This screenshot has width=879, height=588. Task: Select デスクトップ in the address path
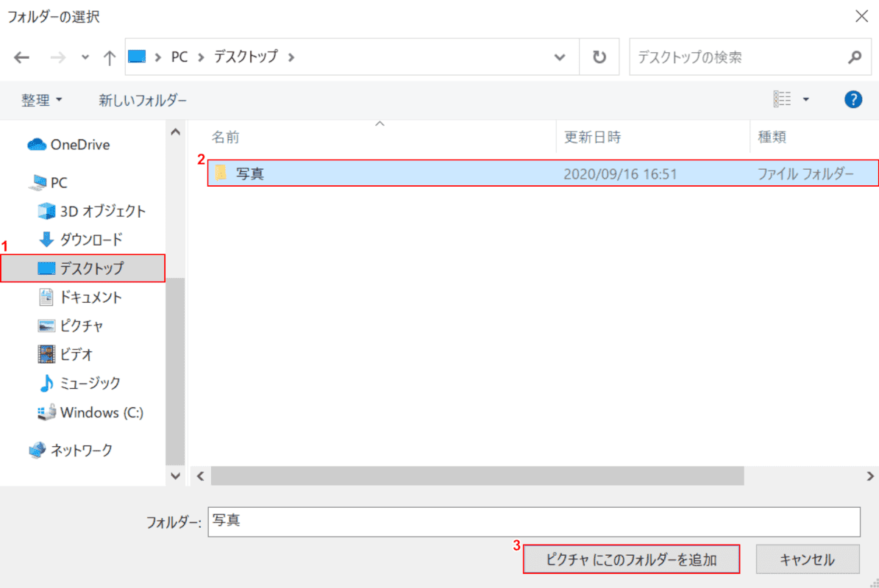(246, 57)
